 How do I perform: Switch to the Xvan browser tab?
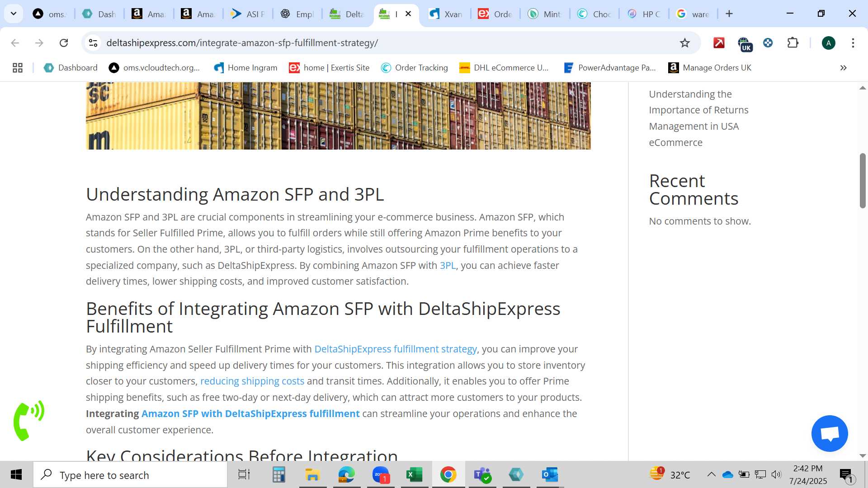(x=445, y=14)
